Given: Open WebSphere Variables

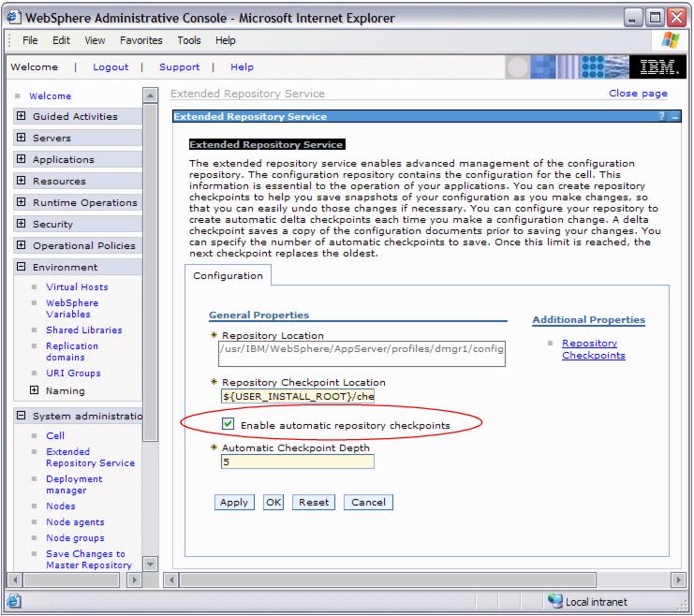Looking at the screenshot, I should pos(72,308).
